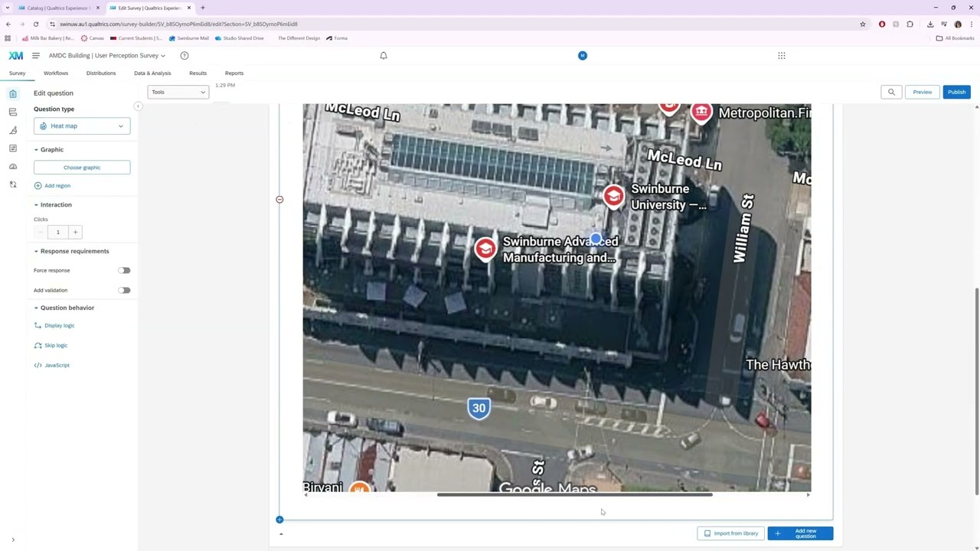The width and height of the screenshot is (980, 551).
Task: Click the browser address bar URL
Action: 178,24
